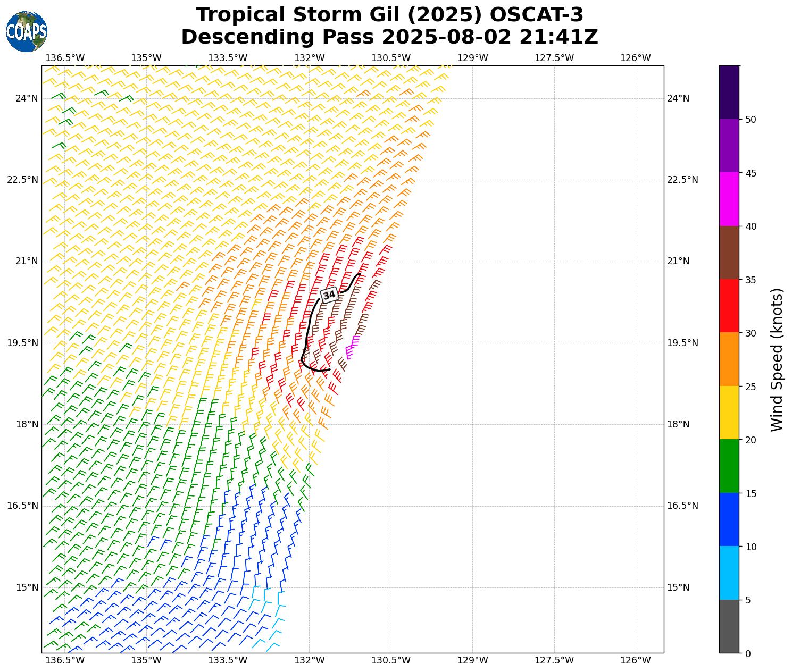Select the green 15-20 knot colorbar segment
This screenshot has height=672, width=792.
[729, 466]
